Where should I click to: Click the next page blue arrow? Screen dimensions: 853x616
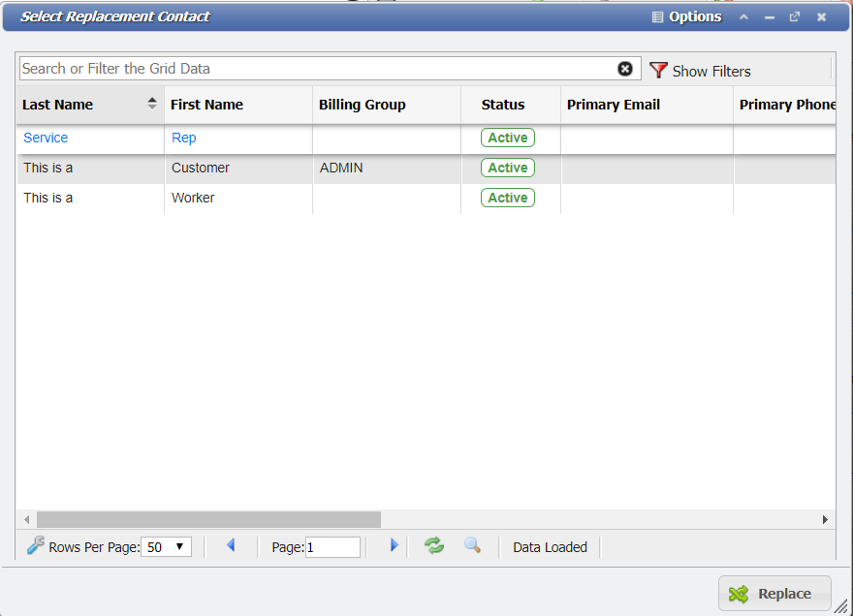[394, 545]
